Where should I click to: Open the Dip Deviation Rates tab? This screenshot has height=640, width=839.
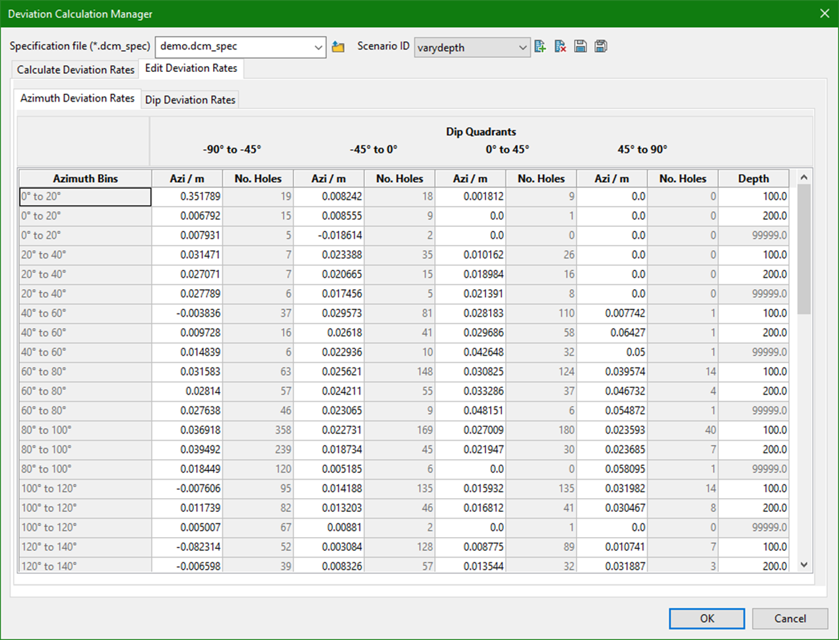[190, 100]
